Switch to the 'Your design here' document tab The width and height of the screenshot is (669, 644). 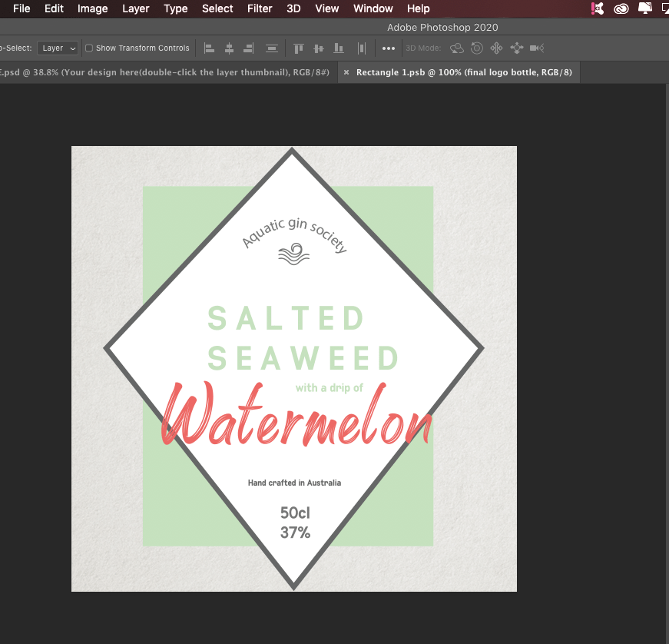click(165, 72)
